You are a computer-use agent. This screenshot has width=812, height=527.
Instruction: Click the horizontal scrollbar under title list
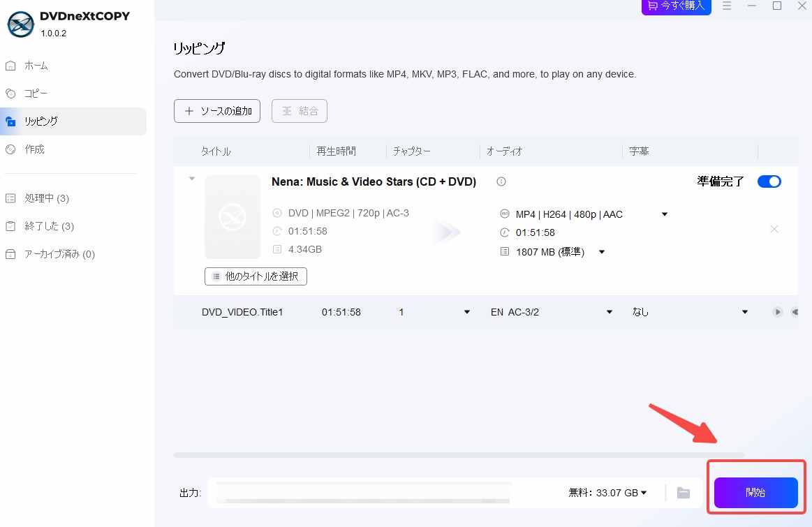pyautogui.click(x=459, y=455)
